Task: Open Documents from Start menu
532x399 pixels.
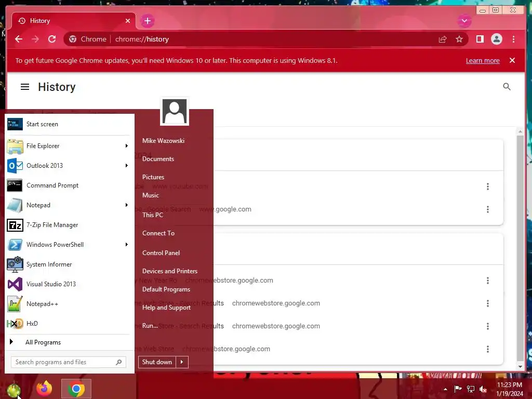Action: (158, 159)
